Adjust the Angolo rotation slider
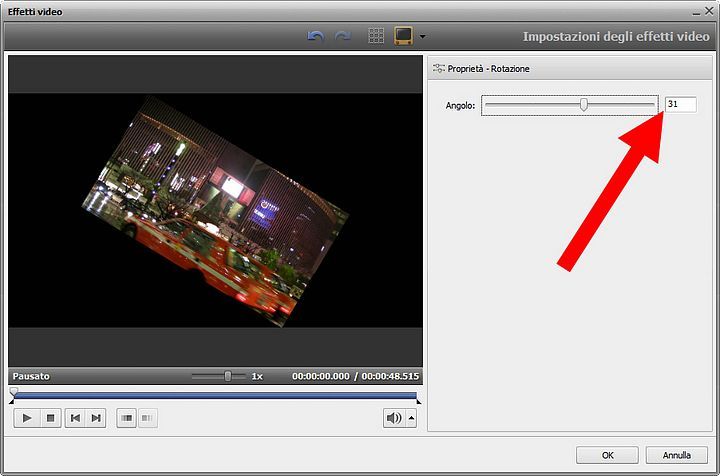The image size is (720, 476). tap(583, 105)
